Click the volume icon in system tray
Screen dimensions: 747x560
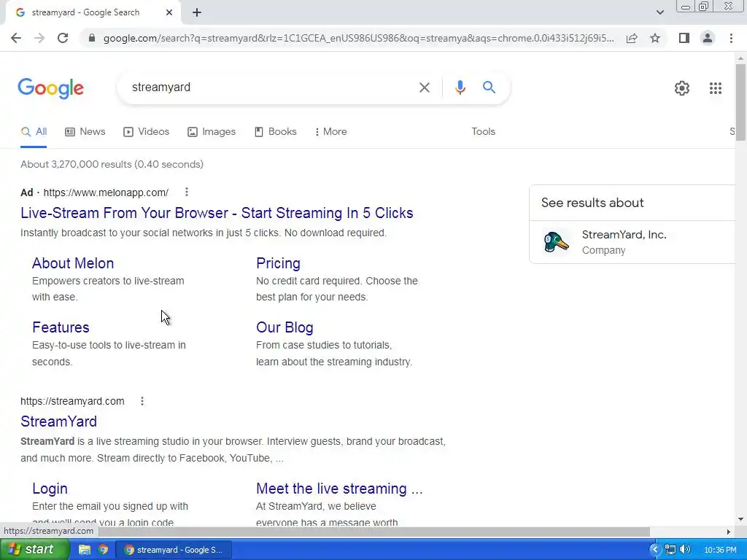pos(685,550)
